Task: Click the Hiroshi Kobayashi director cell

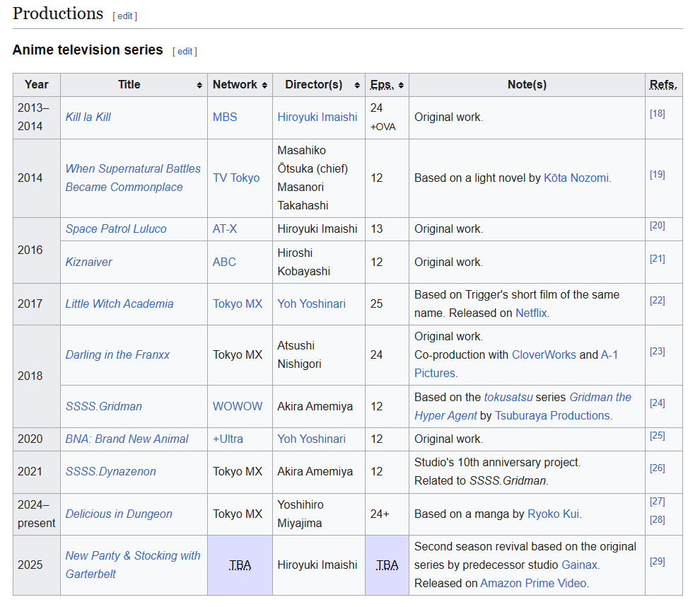Action: coord(319,262)
